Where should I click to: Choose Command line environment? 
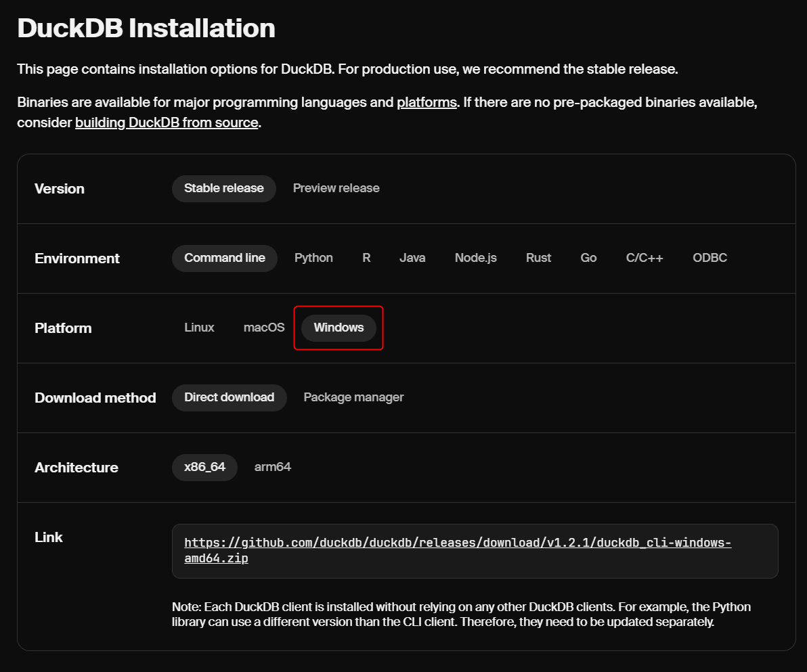click(x=224, y=258)
